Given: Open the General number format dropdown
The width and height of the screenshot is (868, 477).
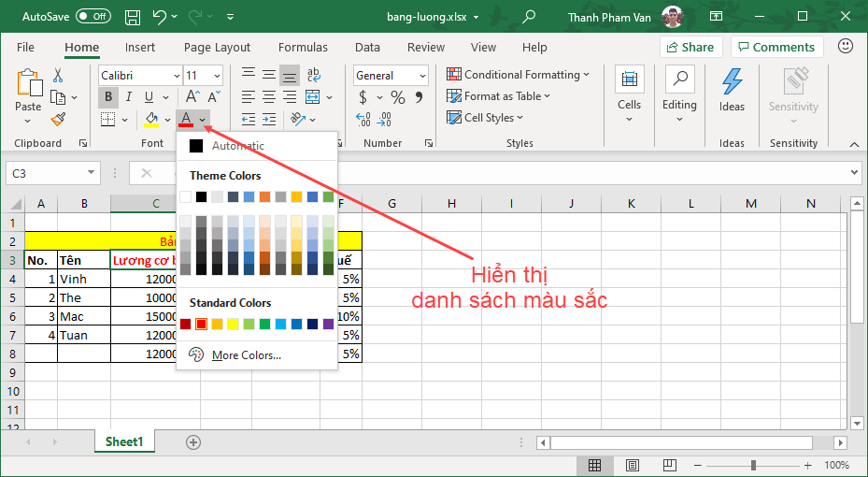Looking at the screenshot, I should click(x=423, y=76).
